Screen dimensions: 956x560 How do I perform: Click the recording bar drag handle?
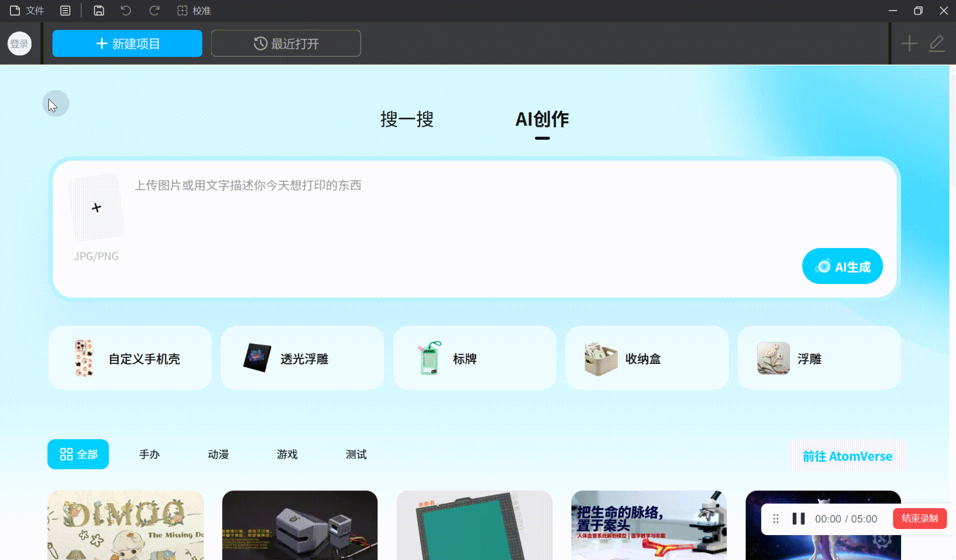click(775, 519)
